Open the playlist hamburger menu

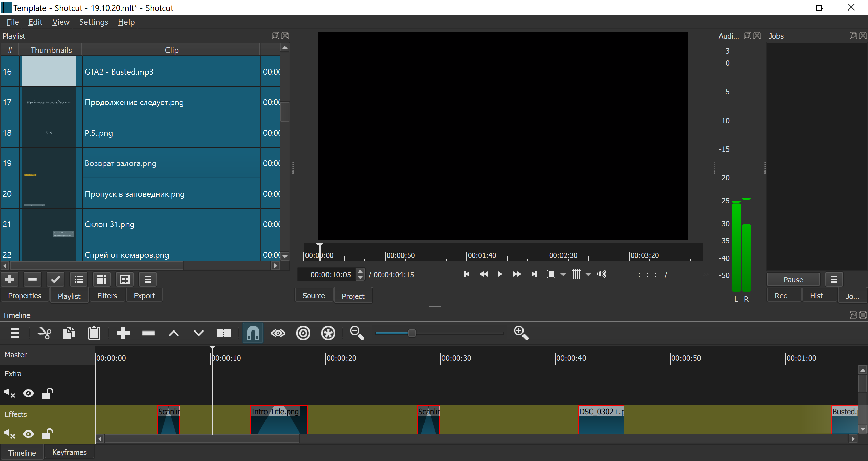coord(148,280)
